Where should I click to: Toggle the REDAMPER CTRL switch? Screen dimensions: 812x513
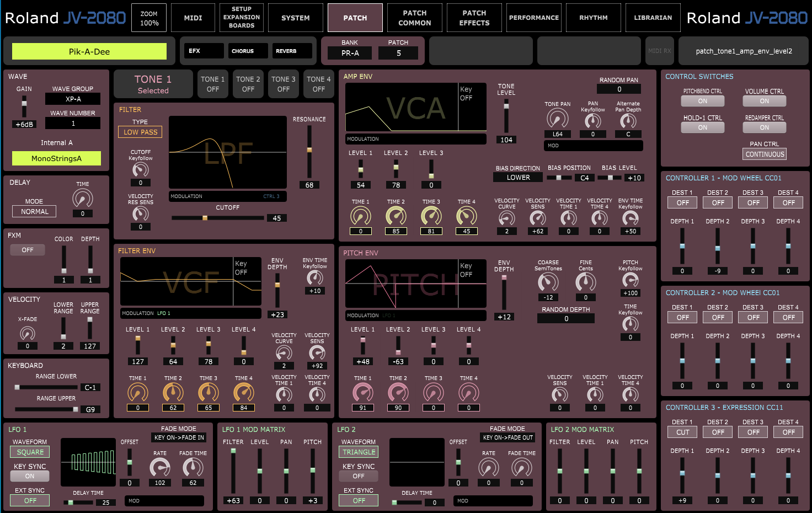tap(765, 127)
